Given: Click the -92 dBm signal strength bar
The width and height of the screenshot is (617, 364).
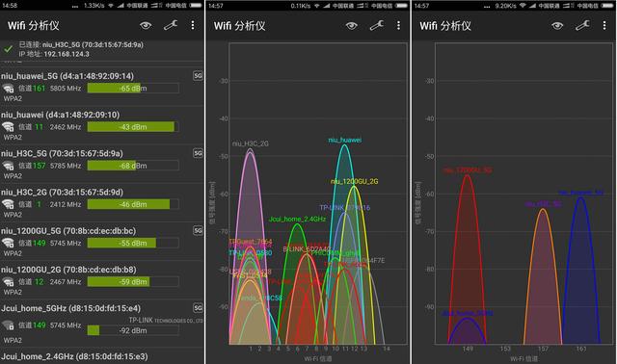Looking at the screenshot, I should (133, 330).
